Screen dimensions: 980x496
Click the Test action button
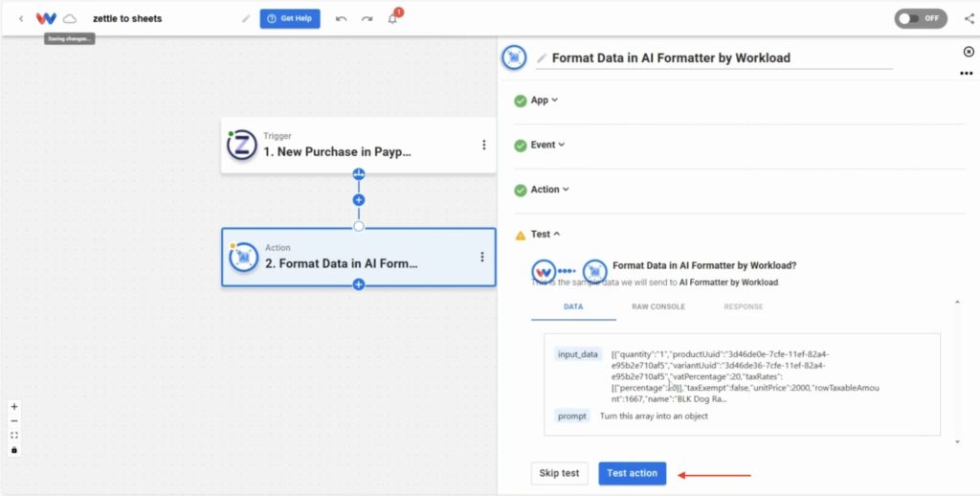click(632, 473)
